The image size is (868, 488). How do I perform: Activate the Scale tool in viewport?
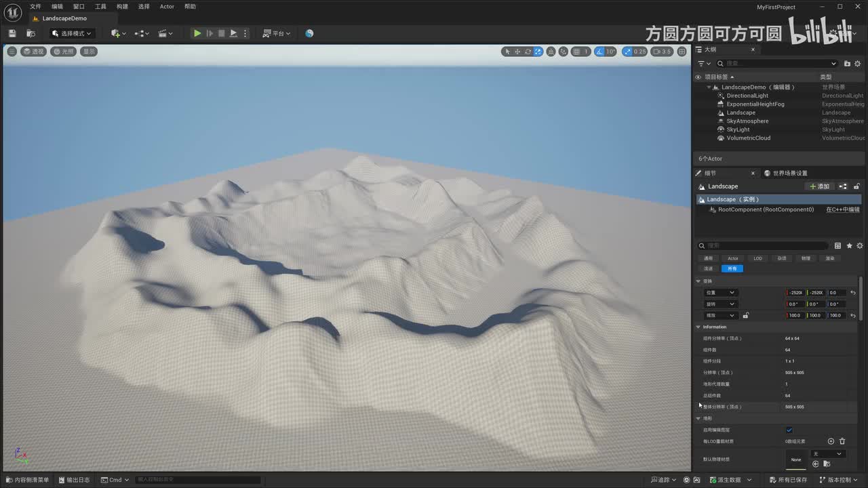[x=538, y=52]
